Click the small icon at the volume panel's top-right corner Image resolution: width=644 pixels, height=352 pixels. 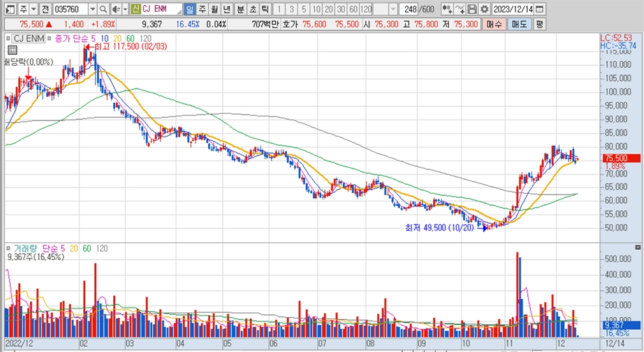637,247
